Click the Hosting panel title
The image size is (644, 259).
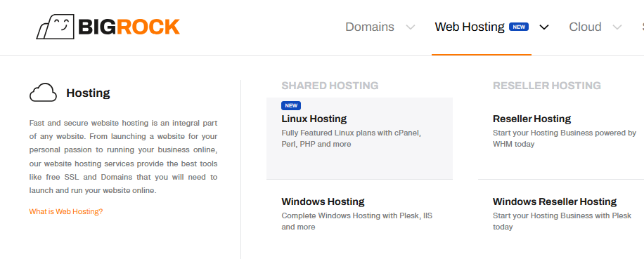tap(89, 93)
